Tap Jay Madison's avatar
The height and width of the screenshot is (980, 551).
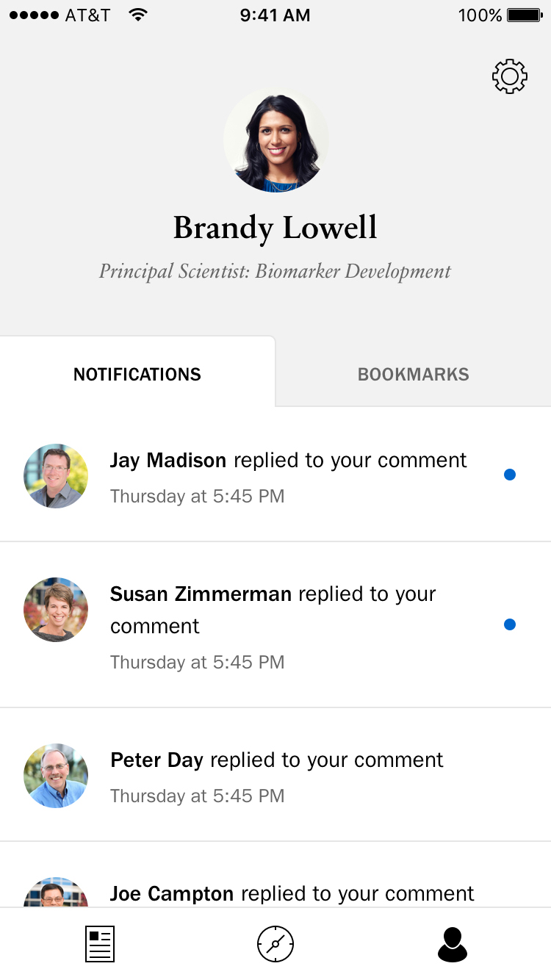coord(56,476)
